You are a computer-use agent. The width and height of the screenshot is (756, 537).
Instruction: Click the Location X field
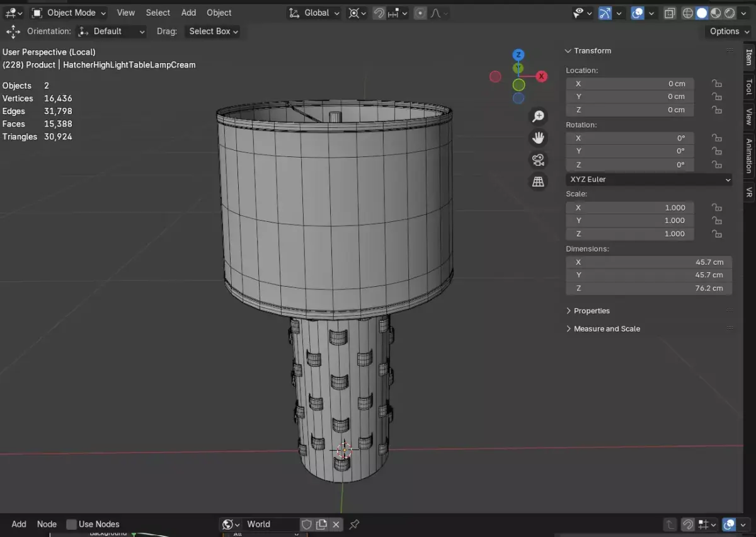[629, 84]
